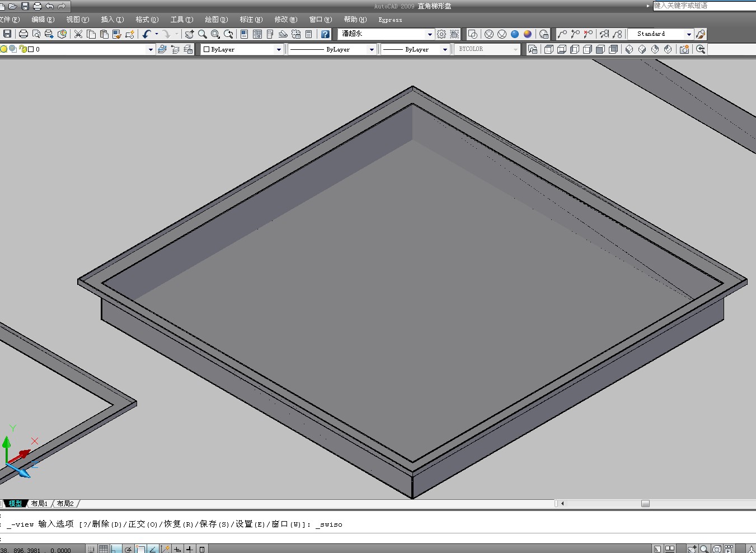Screen dimensions: 756x553
Task: Open a drawing with the quick access Open icon
Action: [x=12, y=6]
